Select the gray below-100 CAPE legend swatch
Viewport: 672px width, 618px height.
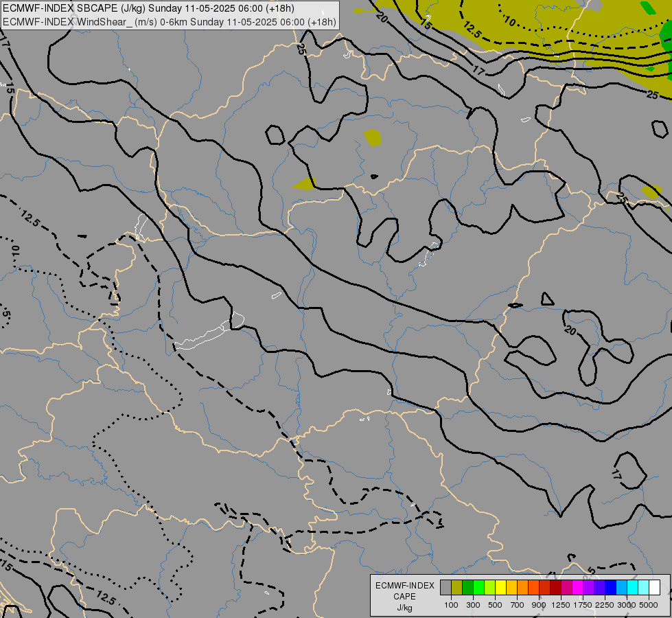[445, 587]
